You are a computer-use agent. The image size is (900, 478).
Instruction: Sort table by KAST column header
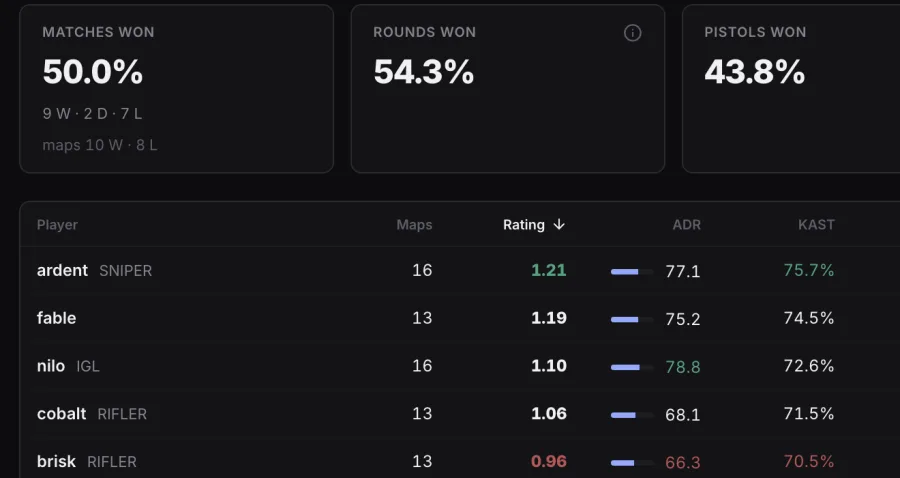pyautogui.click(x=816, y=225)
